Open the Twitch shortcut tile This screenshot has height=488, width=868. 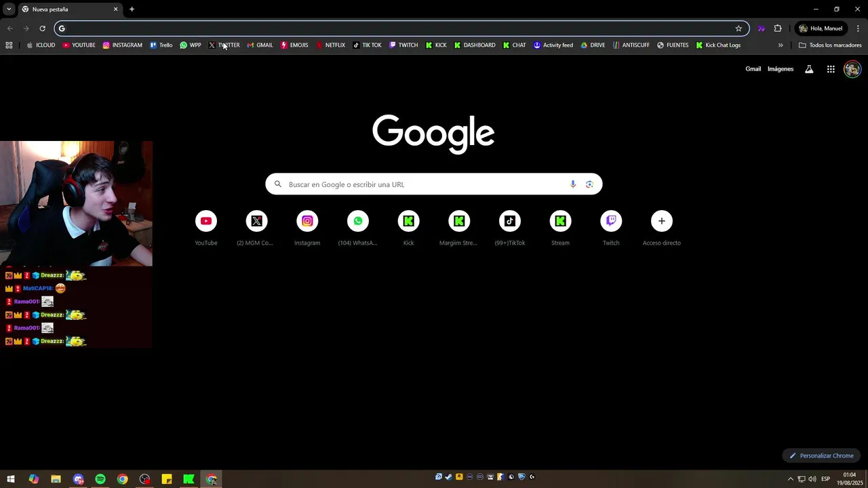click(611, 228)
